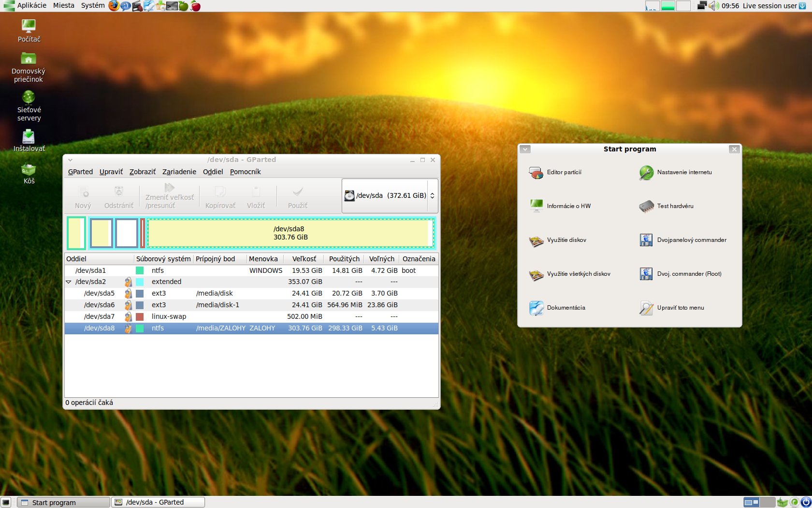
Task: Sort by Súborový systém column header
Action: click(x=163, y=259)
